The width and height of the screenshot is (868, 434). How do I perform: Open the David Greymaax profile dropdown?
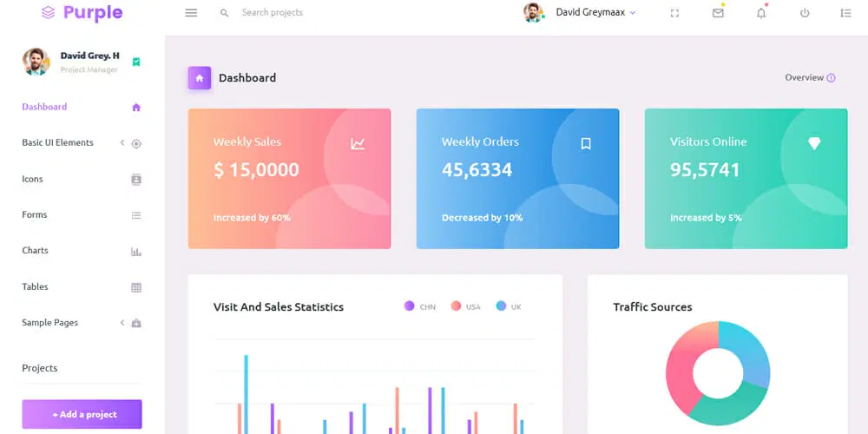coord(595,12)
